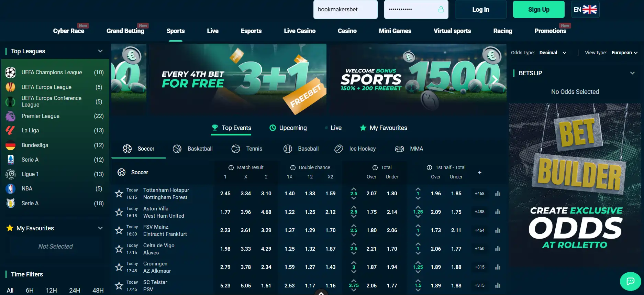This screenshot has width=644, height=295.
Task: Click the Ligue 1 logo icon
Action: 11,174
